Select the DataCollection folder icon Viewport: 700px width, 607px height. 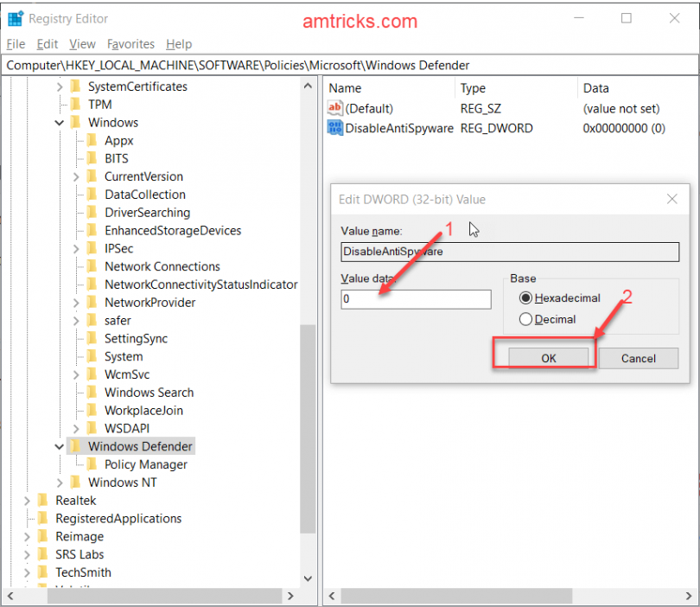(91, 194)
